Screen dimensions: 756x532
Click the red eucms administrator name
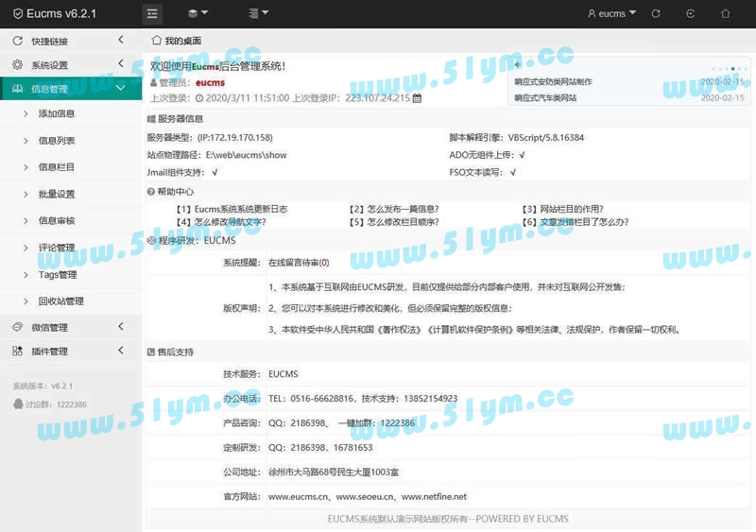[210, 82]
